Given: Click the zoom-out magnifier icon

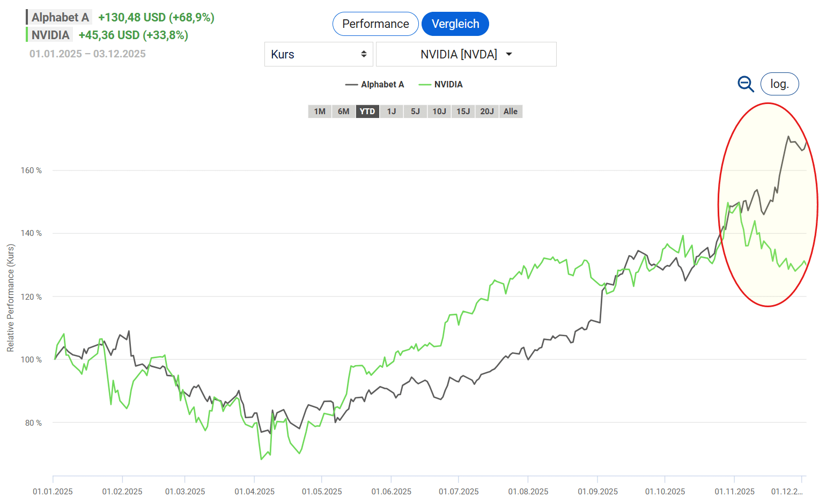Looking at the screenshot, I should tap(746, 84).
